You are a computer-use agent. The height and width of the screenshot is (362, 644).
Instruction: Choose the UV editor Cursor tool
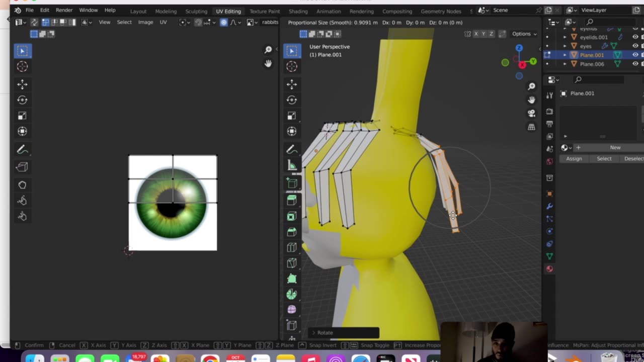tap(22, 66)
